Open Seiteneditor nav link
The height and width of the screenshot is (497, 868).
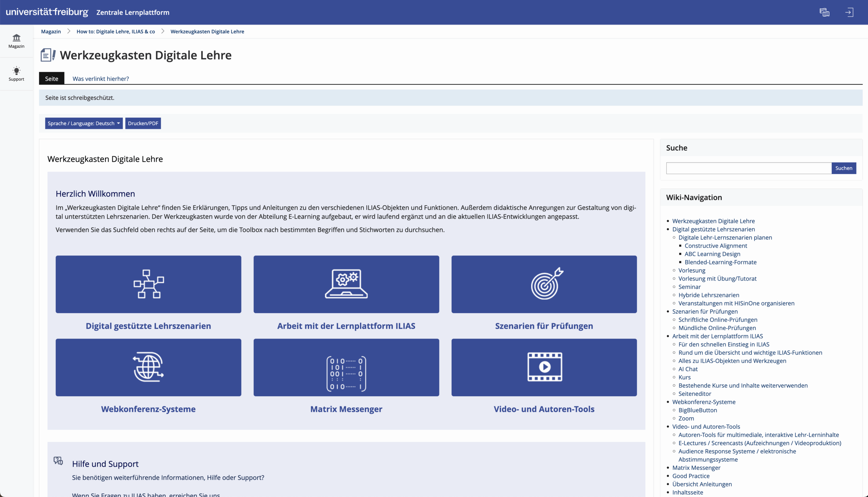click(x=695, y=394)
